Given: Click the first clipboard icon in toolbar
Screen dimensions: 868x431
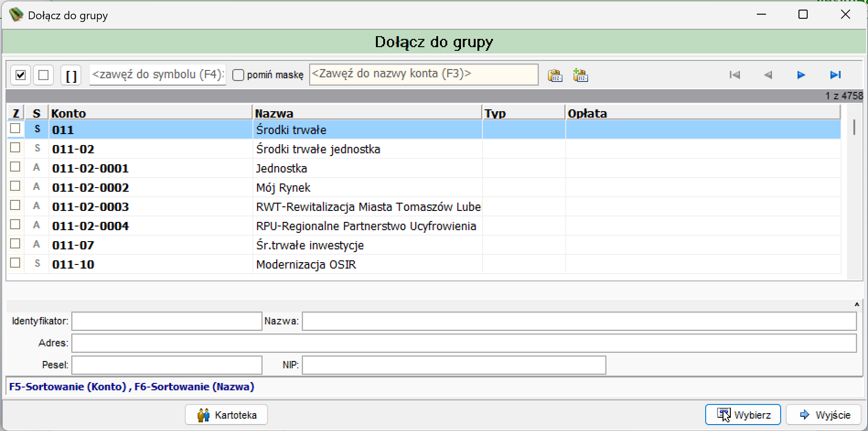Looking at the screenshot, I should pos(555,75).
